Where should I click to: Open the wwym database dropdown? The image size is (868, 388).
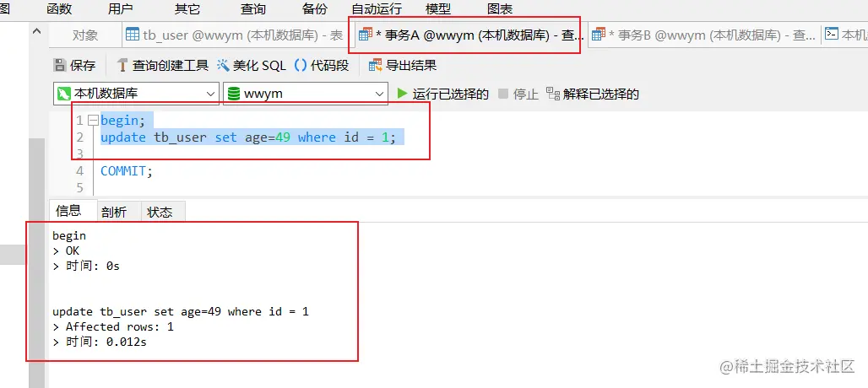305,94
